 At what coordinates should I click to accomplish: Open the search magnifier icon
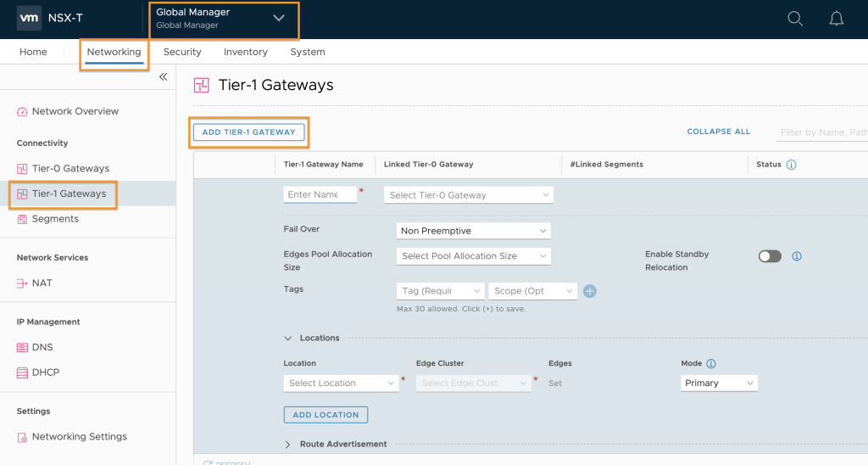tap(795, 19)
